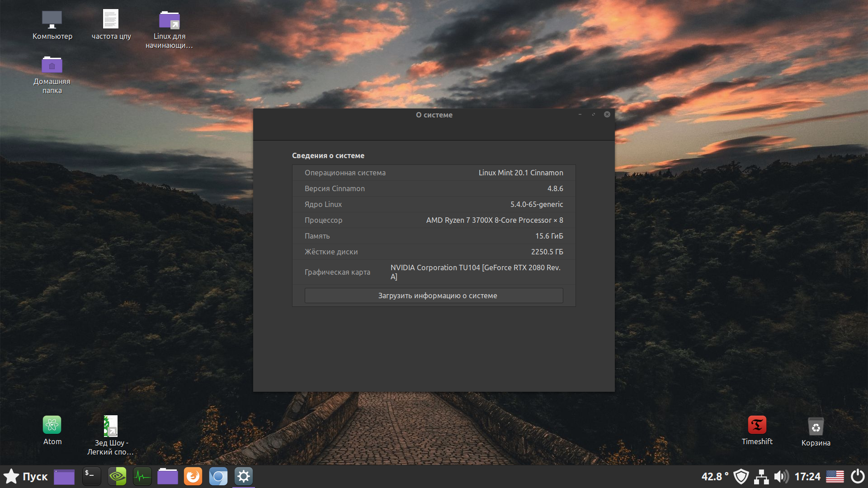Open the Timeshift desktop shortcut
This screenshot has height=488, width=868.
point(757,425)
